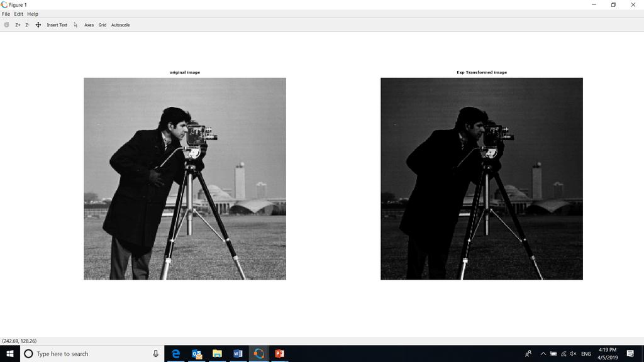Select the Z+ zoom in tool

[18, 25]
